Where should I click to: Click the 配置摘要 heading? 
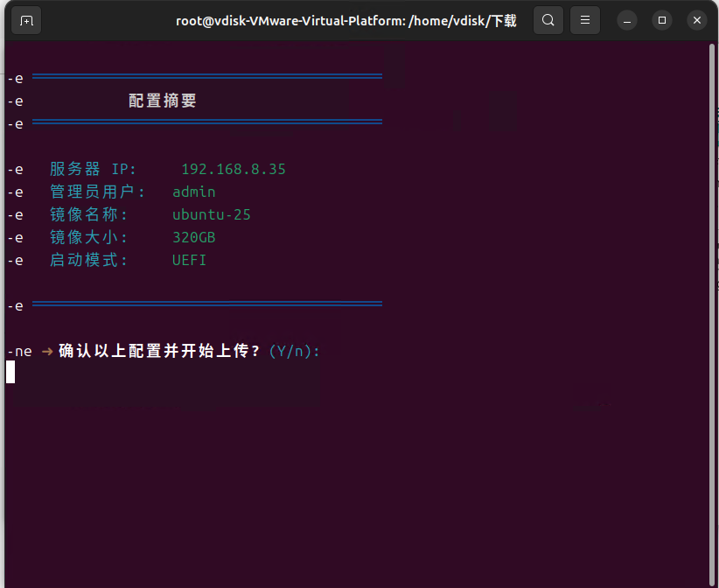click(163, 101)
